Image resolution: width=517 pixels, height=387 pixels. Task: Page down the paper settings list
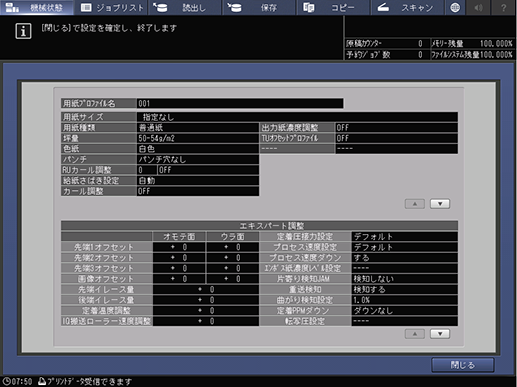[440, 204]
